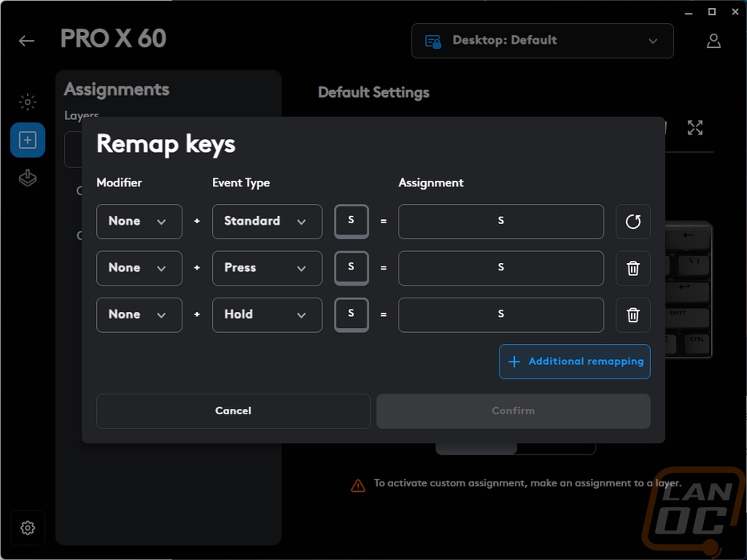747x560 pixels.
Task: Open the Hold event type dropdown
Action: pyautogui.click(x=267, y=314)
